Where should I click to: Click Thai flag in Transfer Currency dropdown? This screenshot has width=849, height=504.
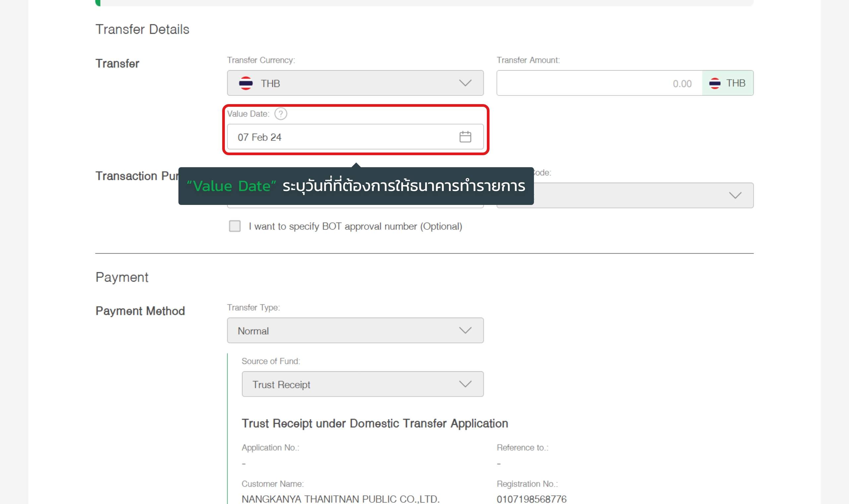point(245,83)
